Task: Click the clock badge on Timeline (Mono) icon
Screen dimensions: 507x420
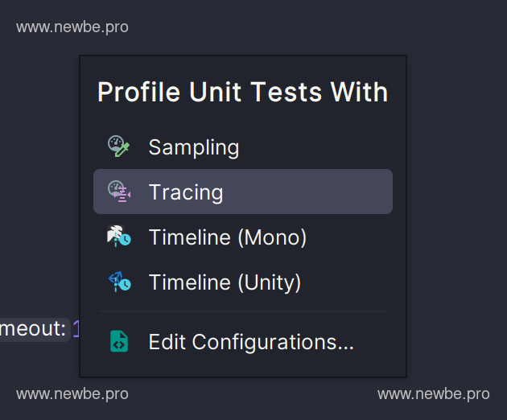Action: pos(125,240)
